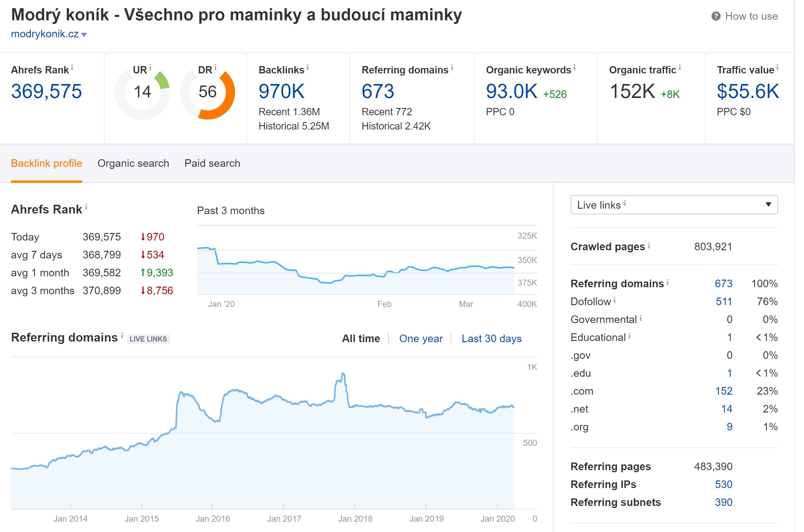
Task: Click the UR 14 gauge
Action: (143, 92)
